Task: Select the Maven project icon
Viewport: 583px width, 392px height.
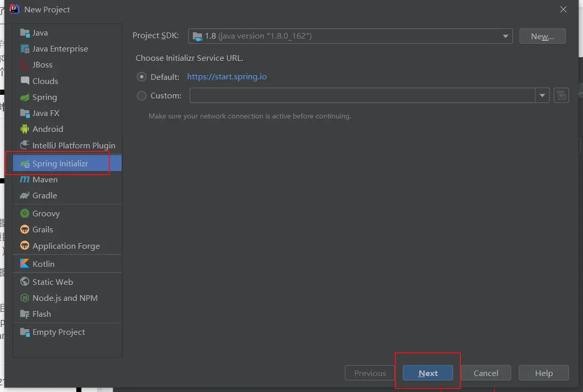Action: point(25,180)
